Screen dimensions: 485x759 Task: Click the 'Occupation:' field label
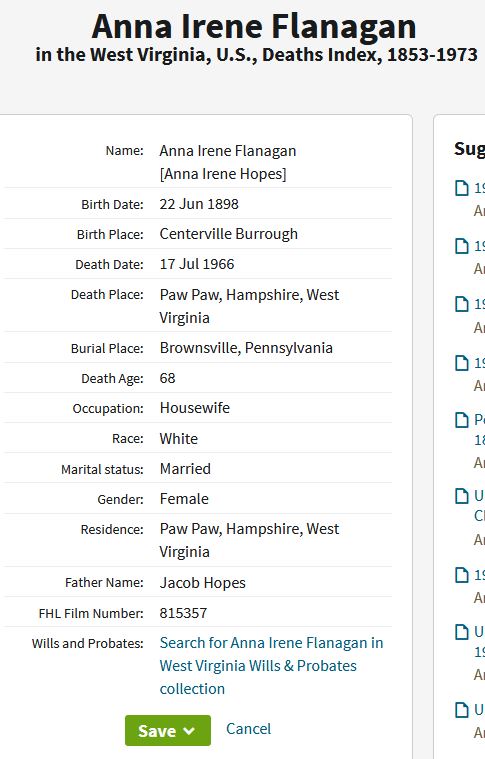click(108, 409)
